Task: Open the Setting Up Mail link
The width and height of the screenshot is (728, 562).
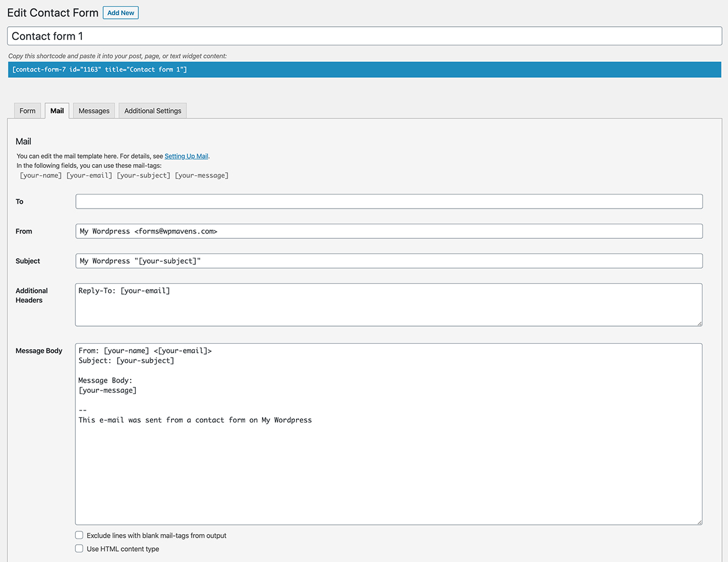Action: (186, 156)
